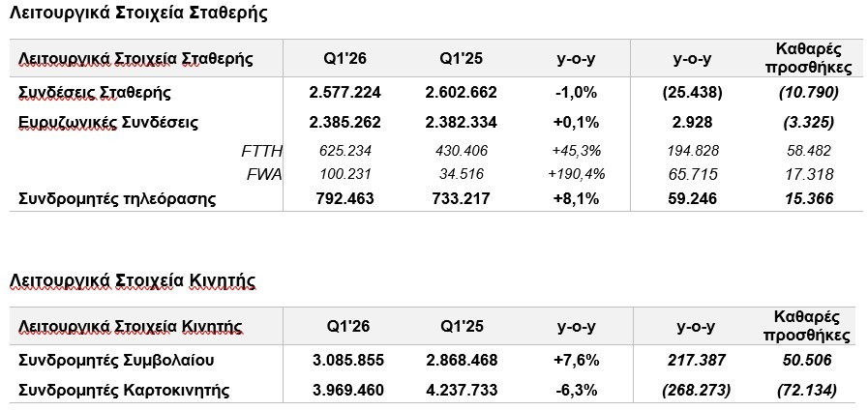
Task: Click prepaid y-o-y change (268.273)
Action: [697, 391]
